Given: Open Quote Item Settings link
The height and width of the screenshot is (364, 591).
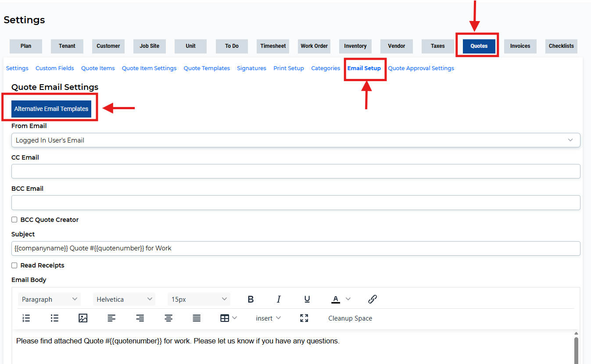Looking at the screenshot, I should coord(149,68).
